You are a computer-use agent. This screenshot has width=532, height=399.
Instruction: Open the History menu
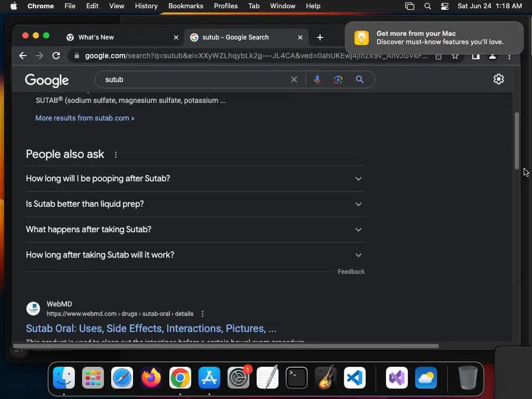tap(146, 6)
